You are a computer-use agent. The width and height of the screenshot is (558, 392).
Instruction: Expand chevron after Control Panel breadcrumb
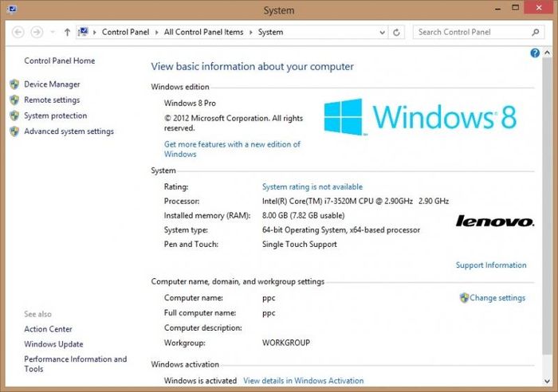coord(156,33)
